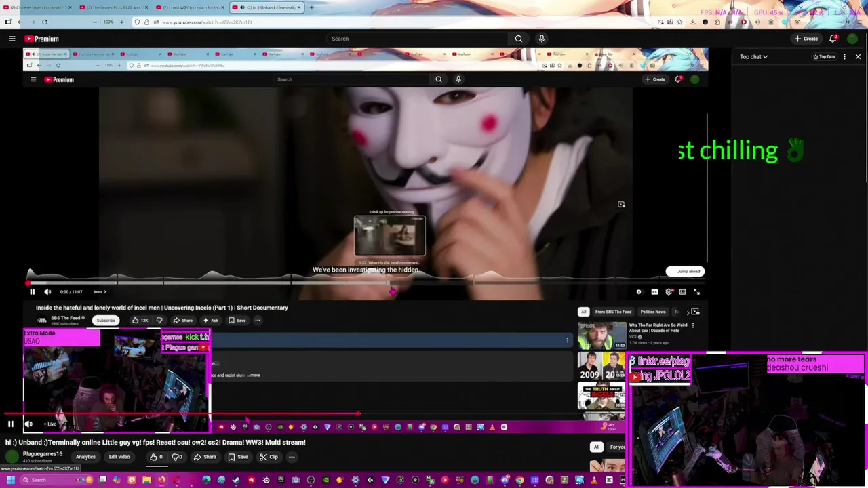The height and width of the screenshot is (488, 868).
Task: Click the microphone icon in the inner YouTube page
Action: (x=458, y=79)
